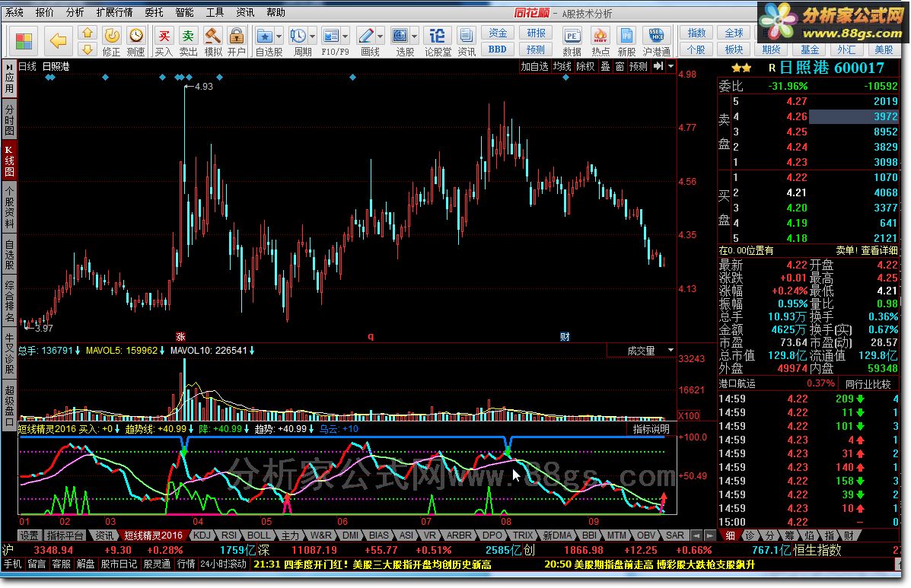This screenshot has height=588, width=911.
Task: Open the chart options down-arrow dropdown
Action: point(671,66)
